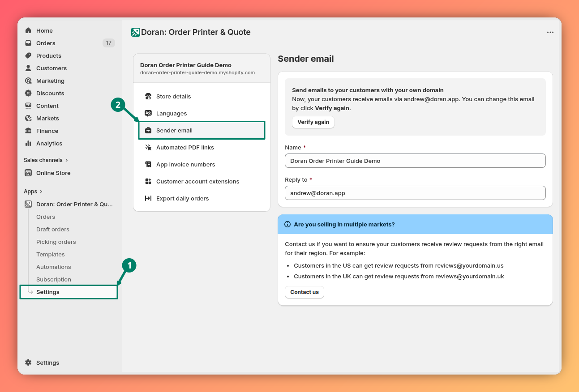Click the Finance bank icon

tap(28, 131)
